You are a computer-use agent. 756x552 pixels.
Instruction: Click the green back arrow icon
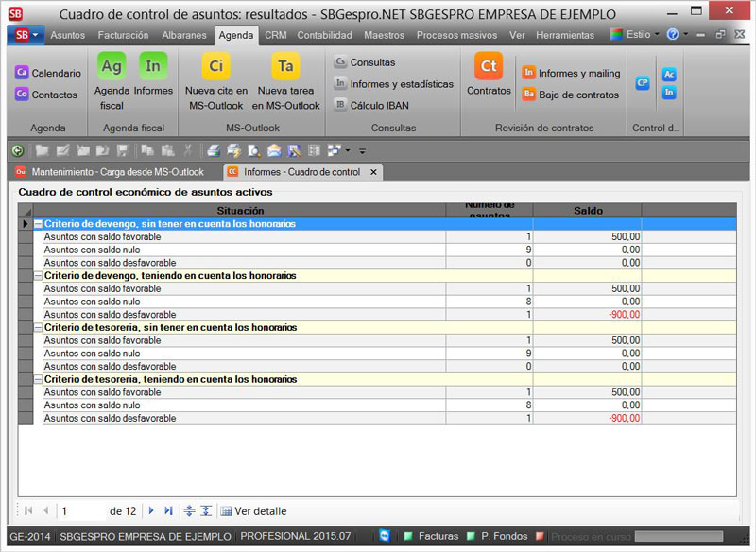[18, 150]
